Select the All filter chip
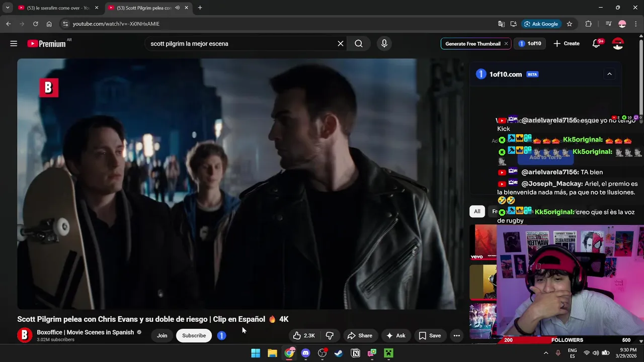This screenshot has height=362, width=644. [x=477, y=211]
